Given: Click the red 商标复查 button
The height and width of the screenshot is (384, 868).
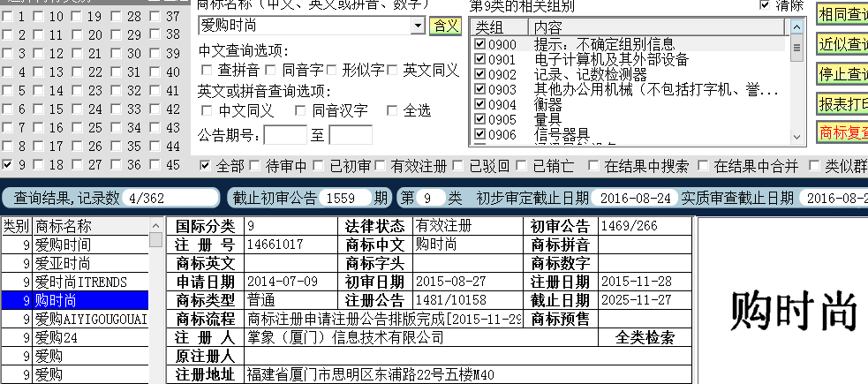Looking at the screenshot, I should pos(842,132).
